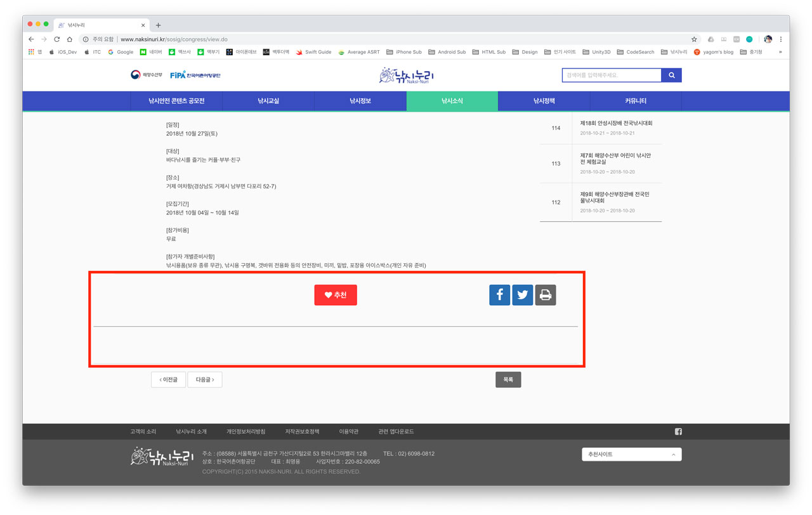Click the 목록 list button
This screenshot has width=812, height=515.
click(x=508, y=379)
